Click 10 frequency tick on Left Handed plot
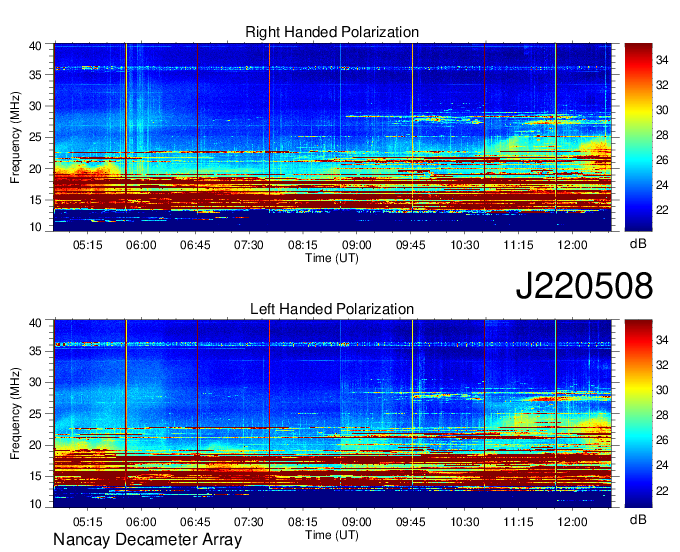Image resolution: width=680 pixels, height=552 pixels. (35, 504)
